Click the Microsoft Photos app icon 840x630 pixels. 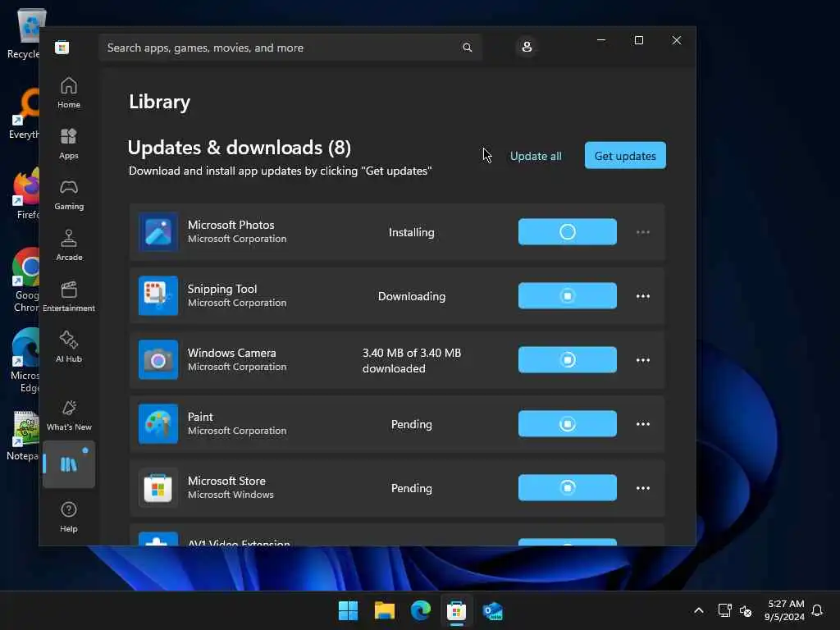(x=158, y=232)
